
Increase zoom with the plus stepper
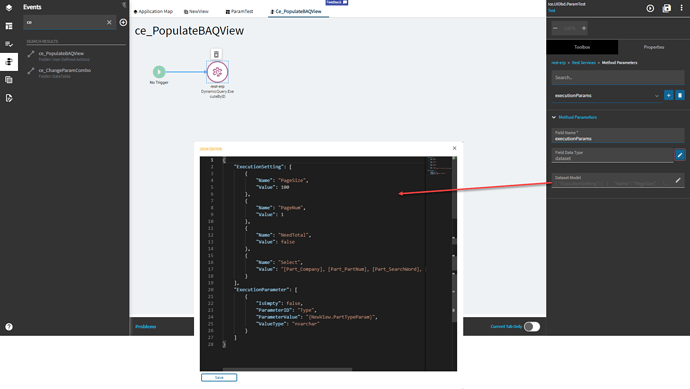pos(584,28)
